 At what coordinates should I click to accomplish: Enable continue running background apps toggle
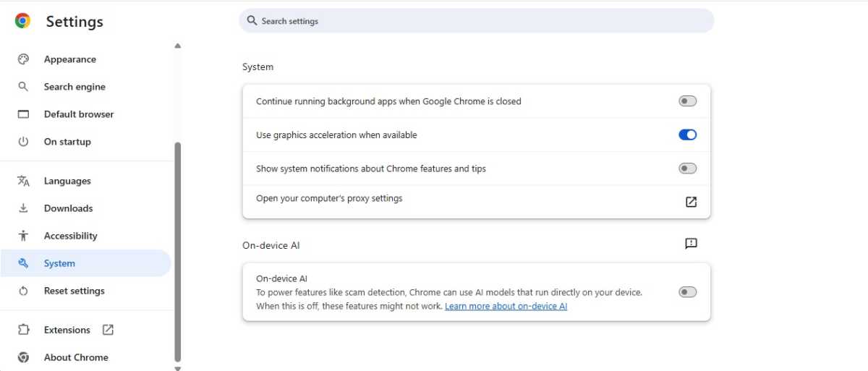[687, 101]
